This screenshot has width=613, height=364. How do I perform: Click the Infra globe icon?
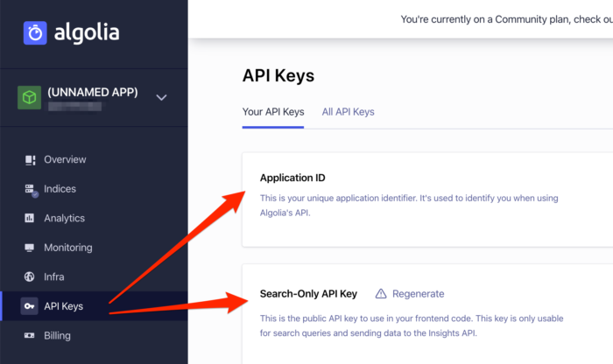[x=30, y=277]
